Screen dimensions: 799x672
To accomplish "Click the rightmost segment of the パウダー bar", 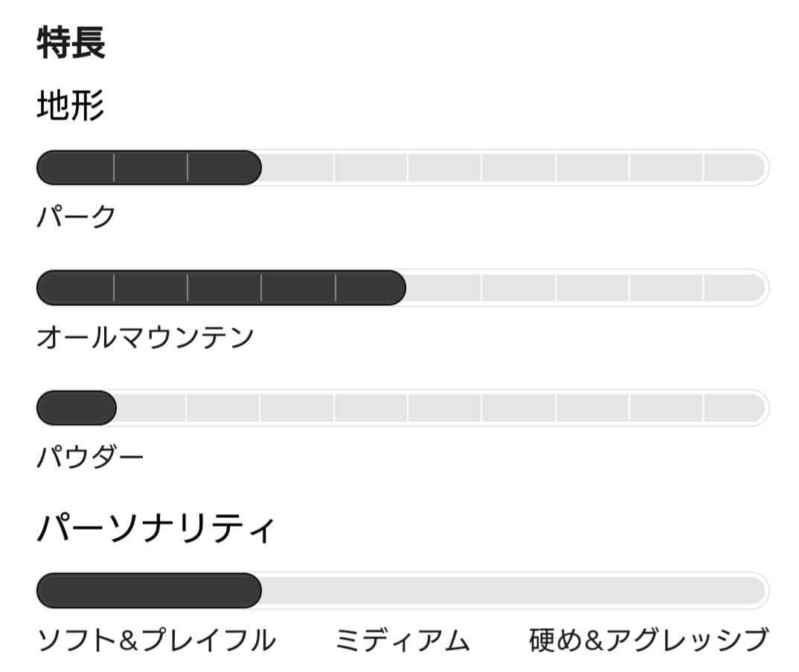I will click(x=734, y=408).
